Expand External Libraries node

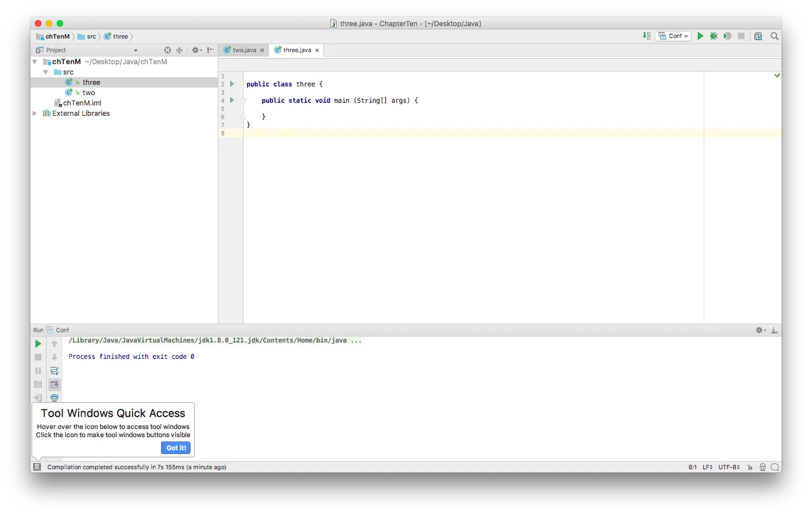[x=35, y=114]
